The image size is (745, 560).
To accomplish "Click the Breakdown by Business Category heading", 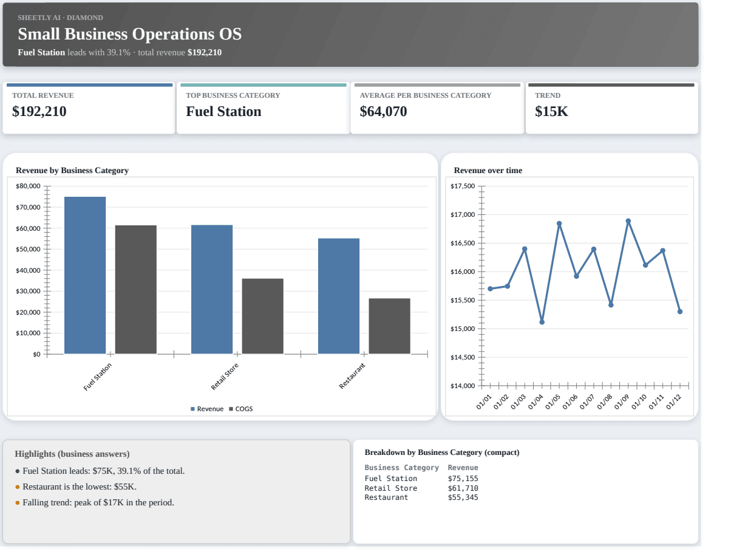I will pos(442,452).
